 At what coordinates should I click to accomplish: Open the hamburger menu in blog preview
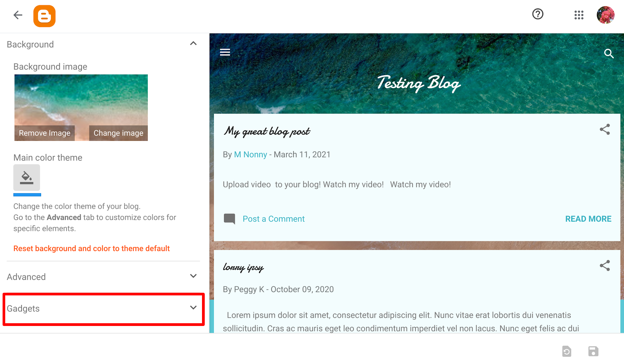tap(225, 52)
